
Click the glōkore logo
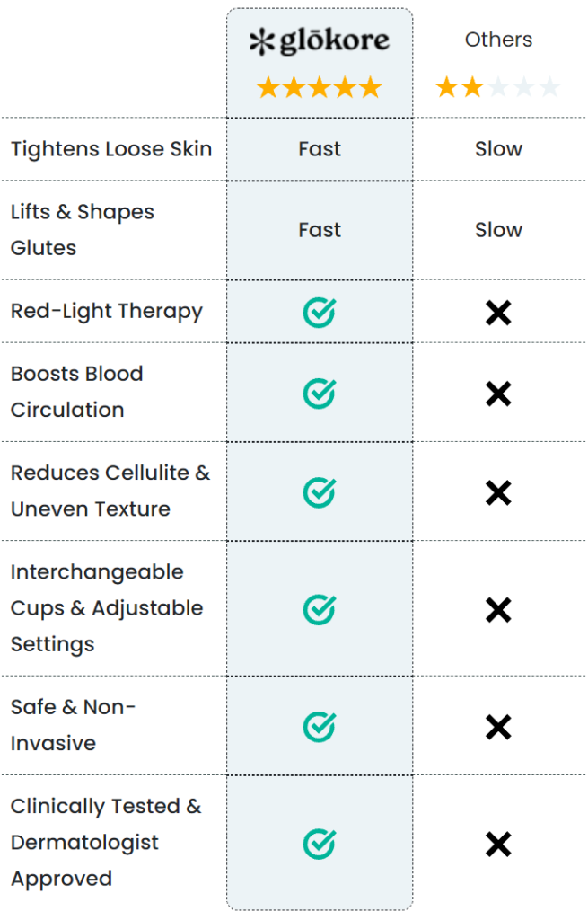(320, 40)
